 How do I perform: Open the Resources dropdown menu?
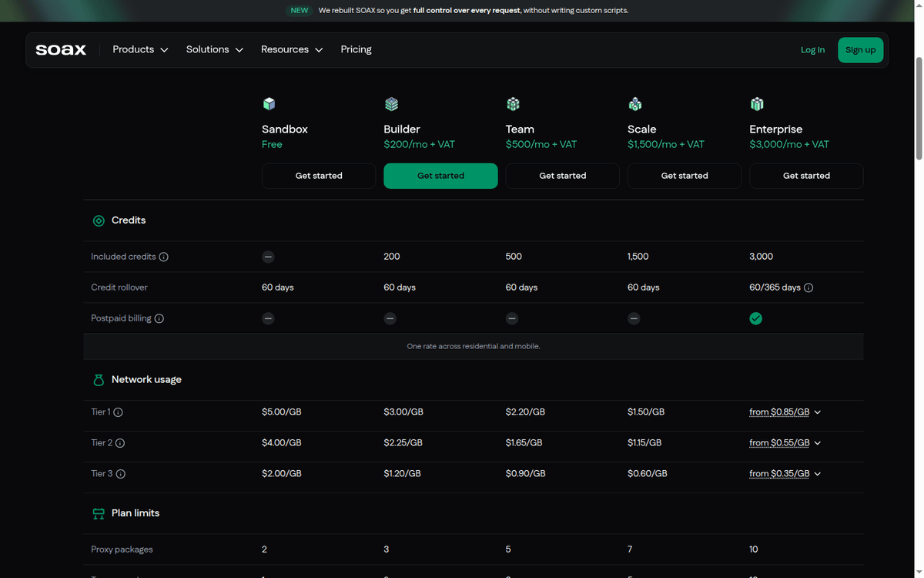292,49
